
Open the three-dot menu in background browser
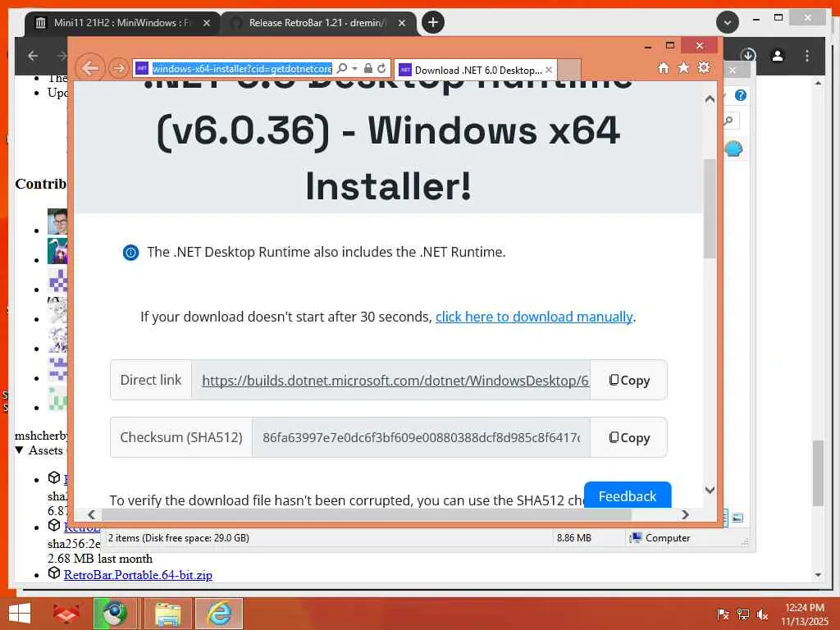(x=807, y=56)
